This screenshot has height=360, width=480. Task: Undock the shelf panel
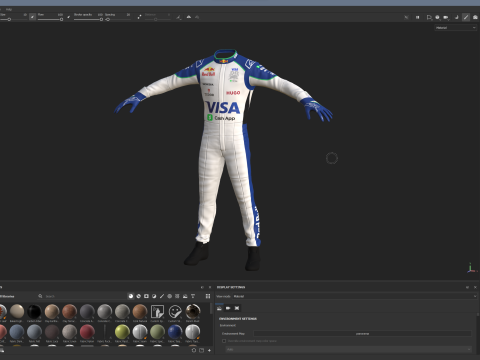[x=202, y=287]
